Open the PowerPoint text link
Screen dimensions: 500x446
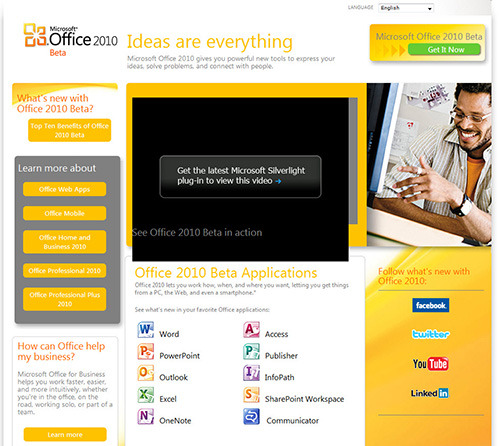pos(179,356)
